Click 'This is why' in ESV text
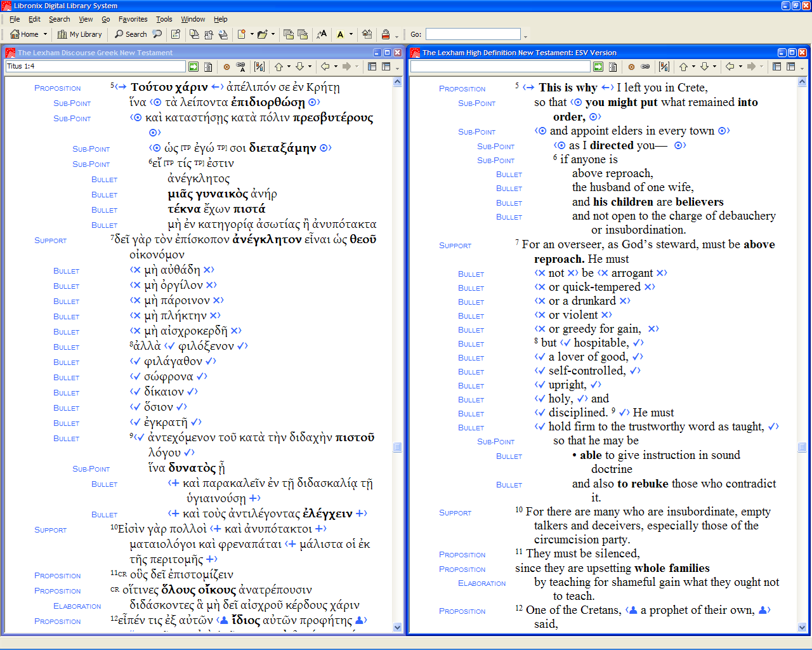 coord(568,88)
